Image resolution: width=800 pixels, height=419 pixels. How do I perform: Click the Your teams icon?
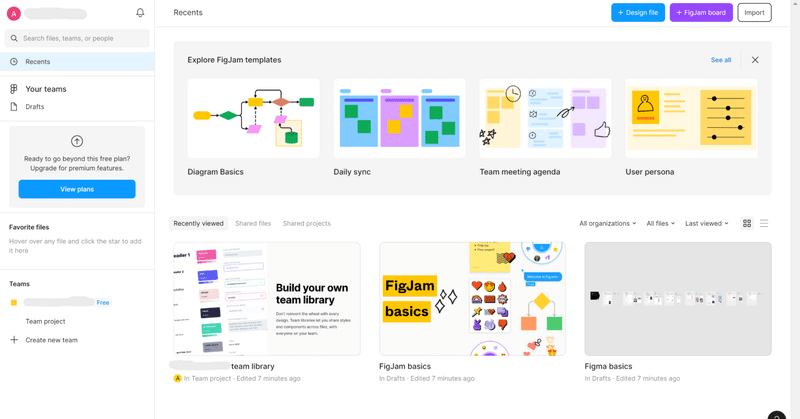(x=14, y=89)
